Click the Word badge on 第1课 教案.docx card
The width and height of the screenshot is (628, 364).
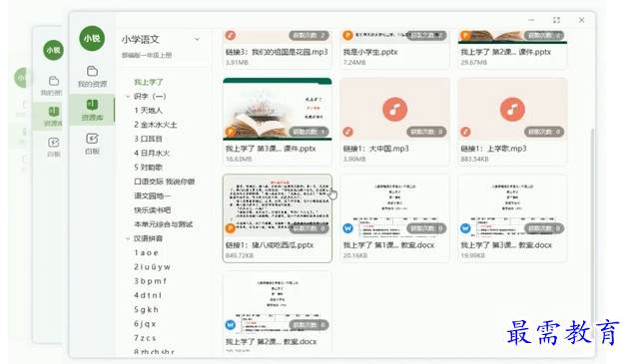click(348, 228)
